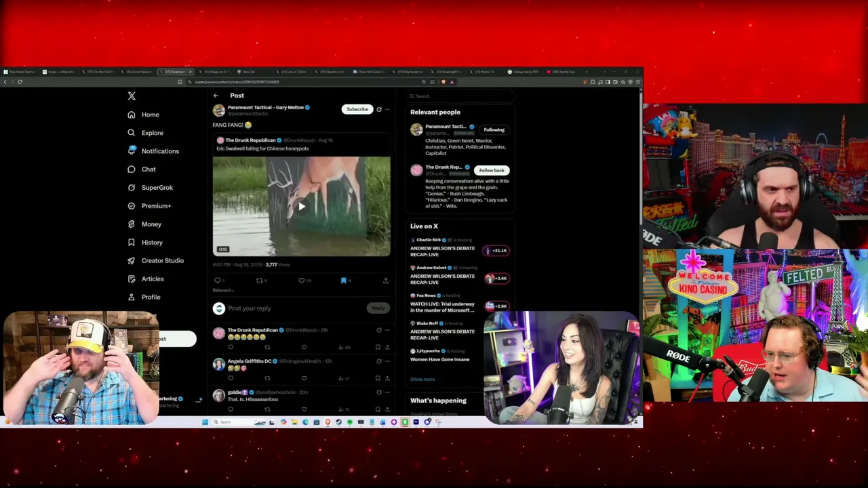Subscribe to Paramount Tactical
The height and width of the screenshot is (488, 868).
click(357, 109)
